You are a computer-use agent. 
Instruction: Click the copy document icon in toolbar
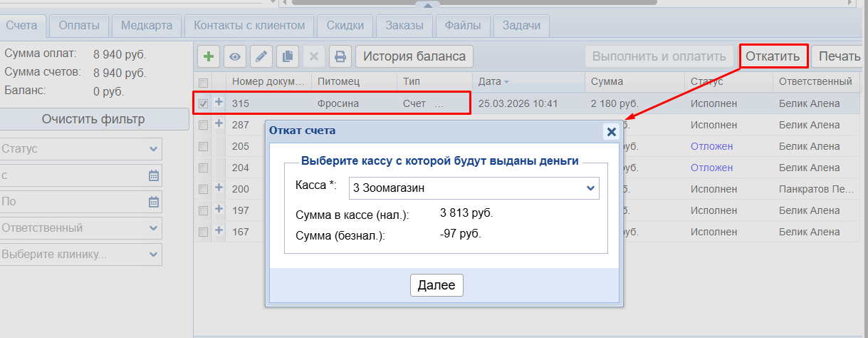[x=288, y=56]
